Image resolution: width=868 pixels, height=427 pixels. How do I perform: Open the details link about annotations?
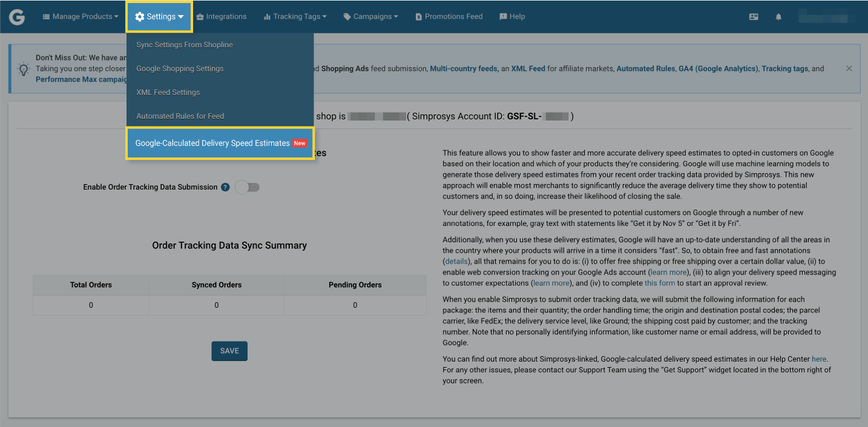pos(456,262)
